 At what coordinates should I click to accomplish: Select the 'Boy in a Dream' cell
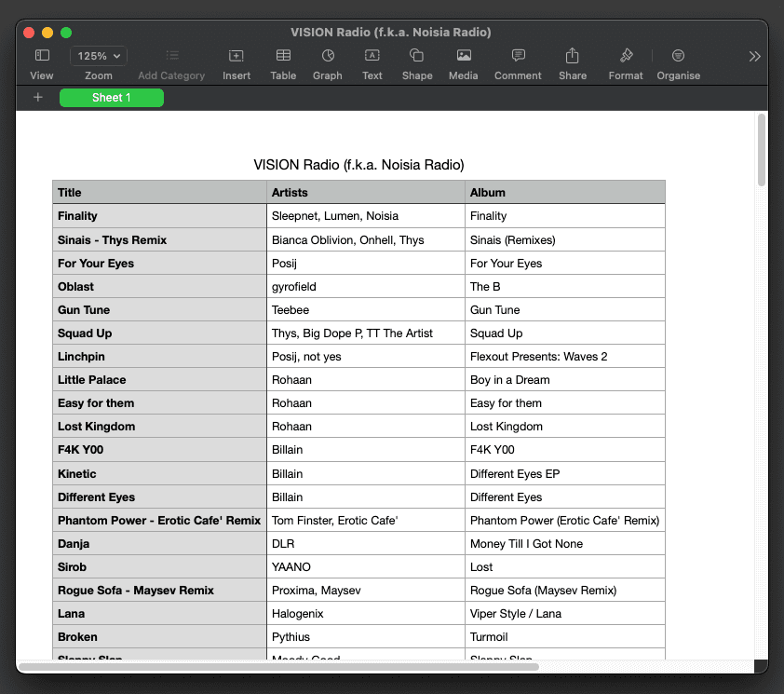pos(565,379)
